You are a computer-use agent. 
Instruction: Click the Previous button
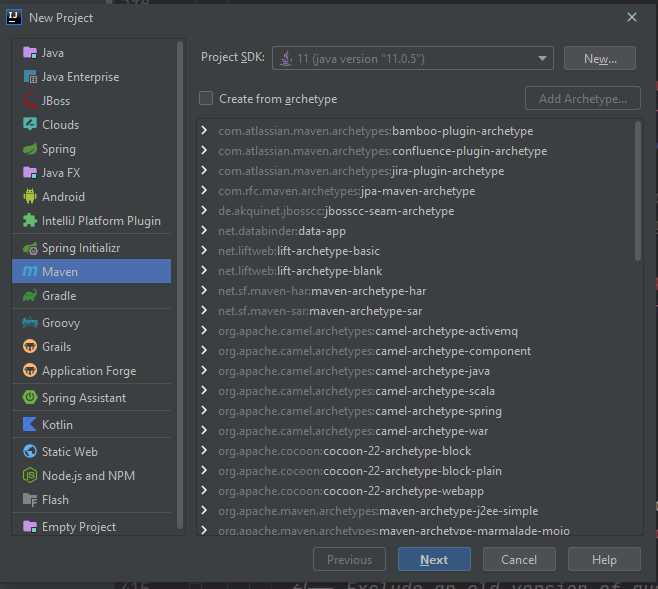pos(349,559)
